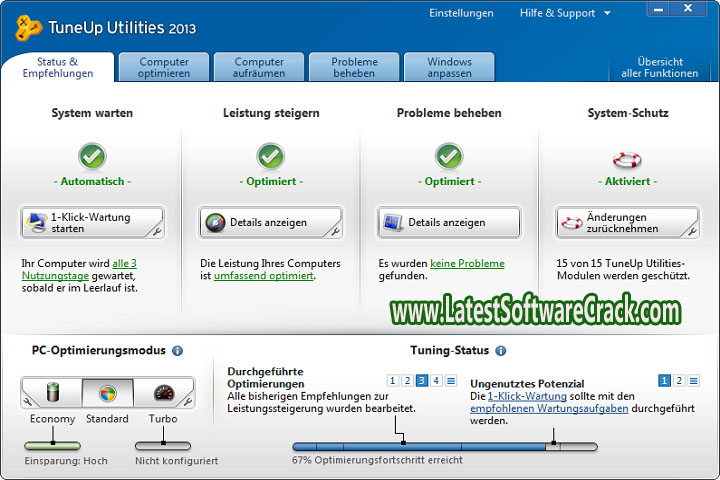Click the green checkmark under System warten
The width and height of the screenshot is (720, 480).
point(92,156)
